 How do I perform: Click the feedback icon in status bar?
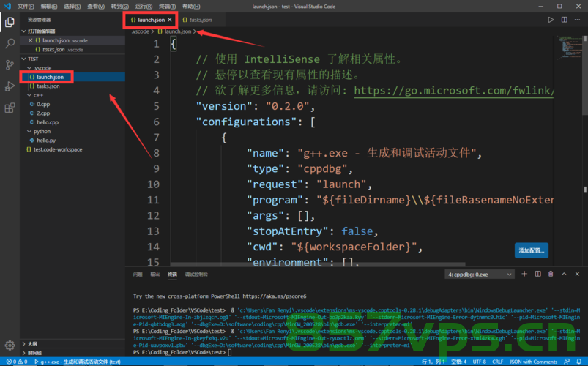[x=567, y=362]
